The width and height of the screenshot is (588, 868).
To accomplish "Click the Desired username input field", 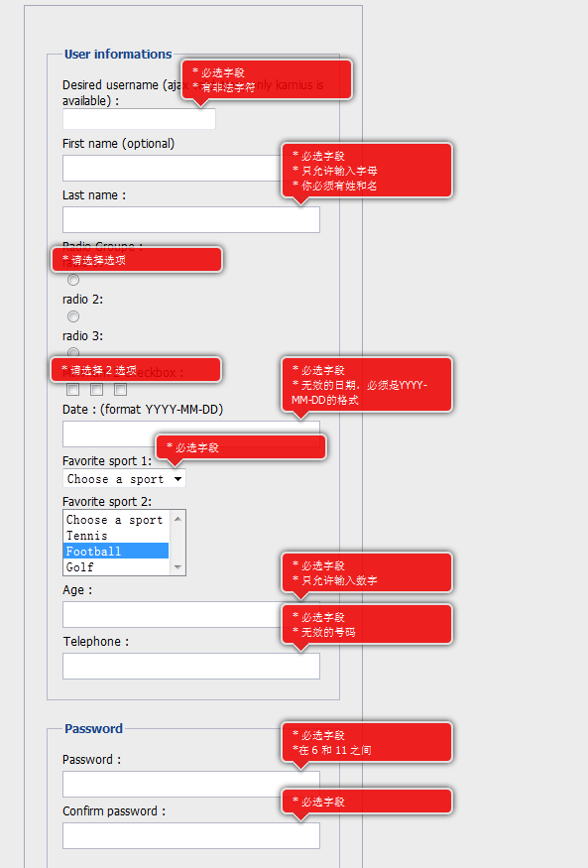I will [x=139, y=119].
